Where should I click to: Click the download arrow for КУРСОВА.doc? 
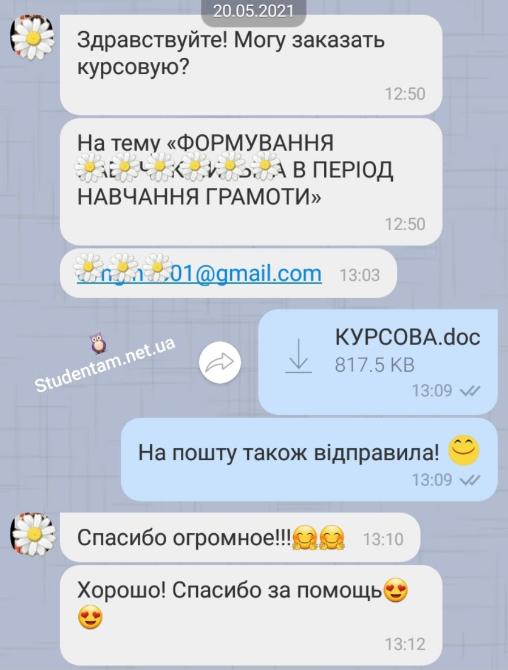(x=298, y=356)
